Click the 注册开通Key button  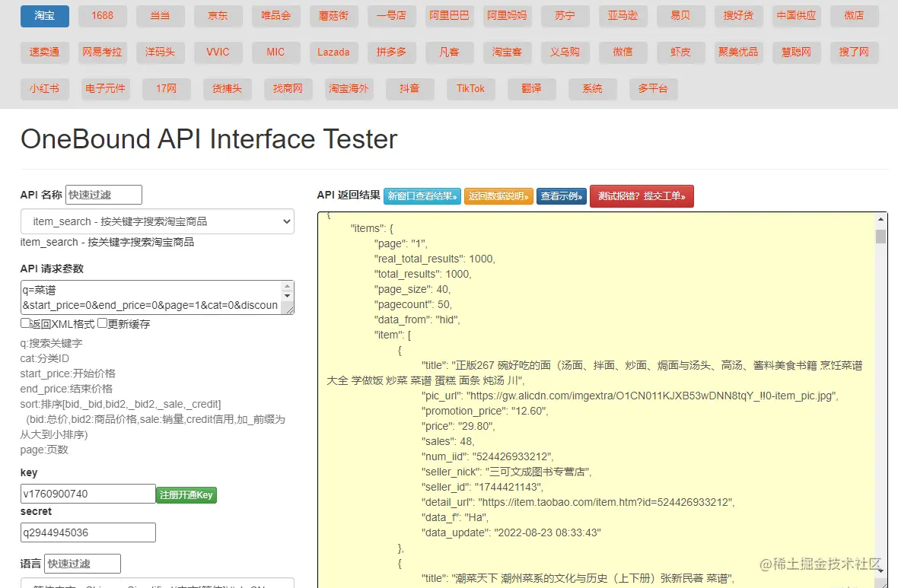(186, 494)
